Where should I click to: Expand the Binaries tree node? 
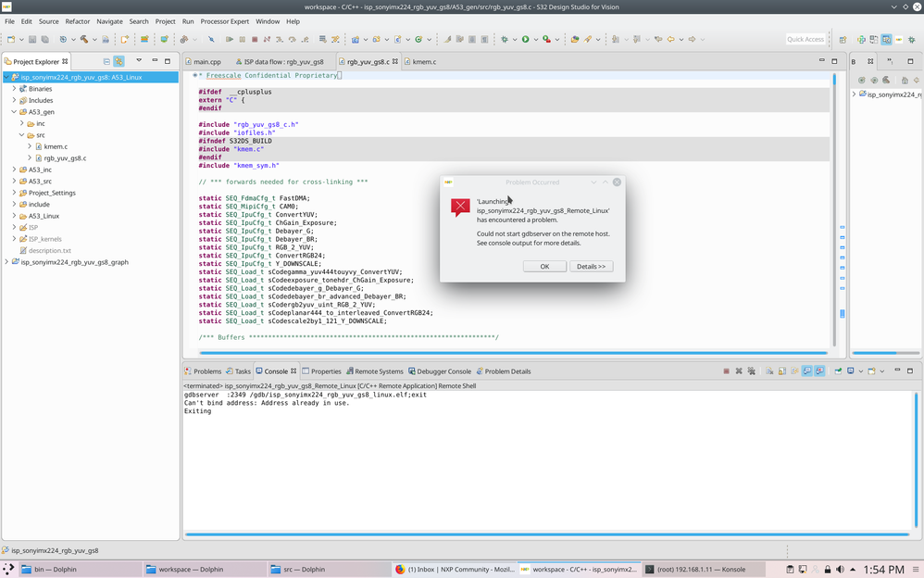click(x=14, y=89)
